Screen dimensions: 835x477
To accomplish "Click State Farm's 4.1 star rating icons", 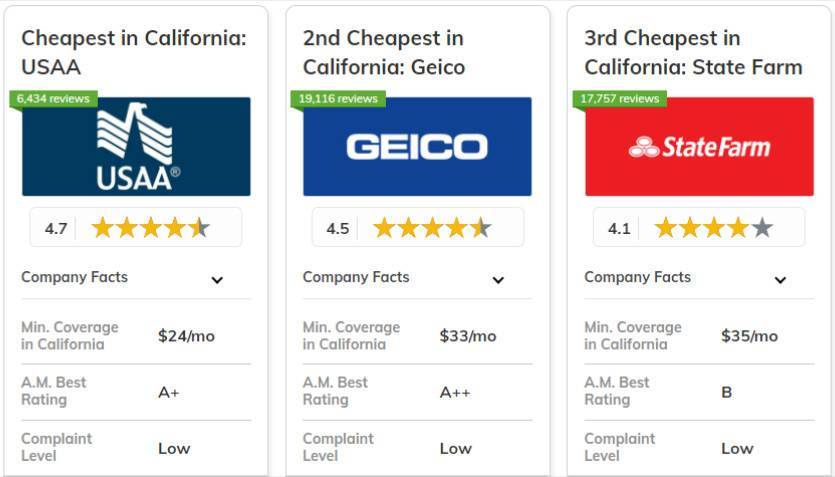I will (714, 228).
